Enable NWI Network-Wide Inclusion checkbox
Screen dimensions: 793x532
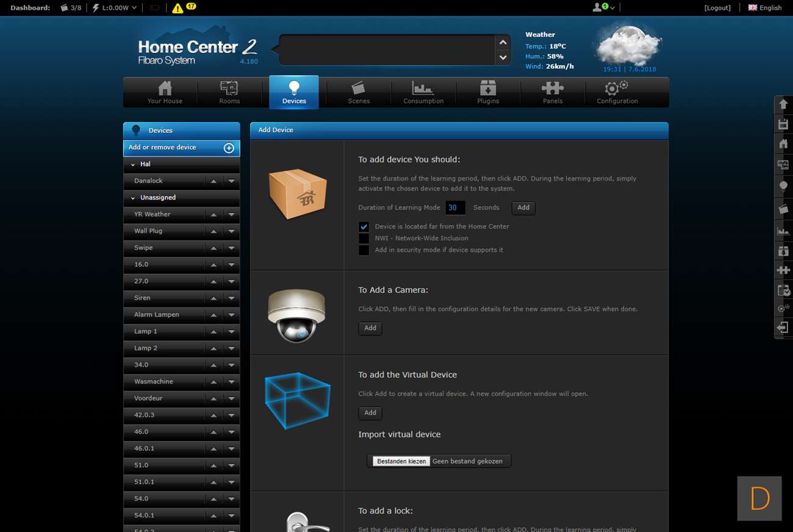[364, 239]
